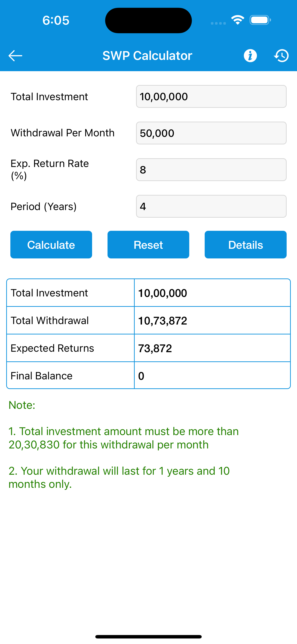Tap the battery status icon

(260, 20)
